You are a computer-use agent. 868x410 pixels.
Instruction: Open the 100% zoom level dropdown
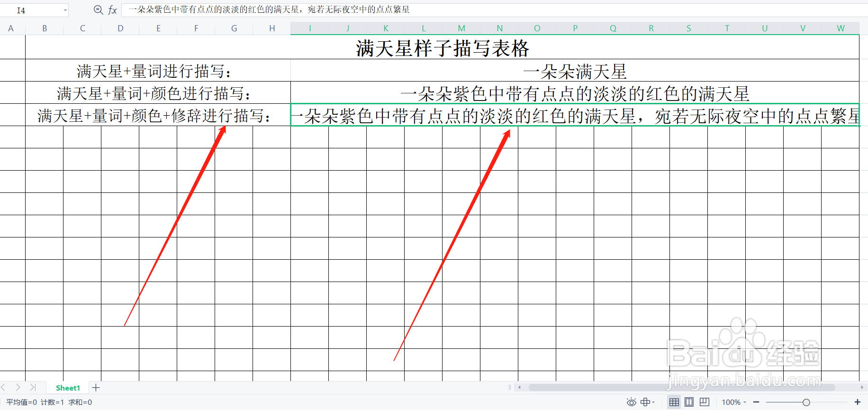(734, 402)
